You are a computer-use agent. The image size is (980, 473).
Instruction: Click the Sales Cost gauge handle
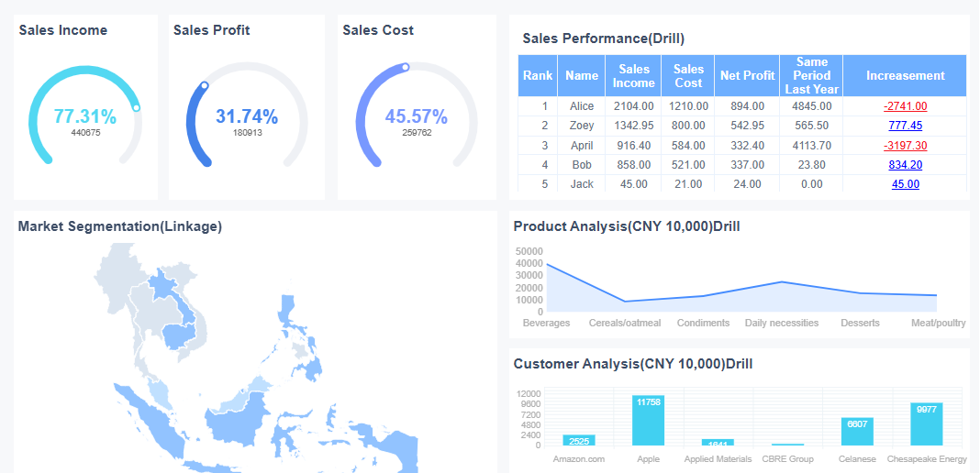click(x=405, y=67)
